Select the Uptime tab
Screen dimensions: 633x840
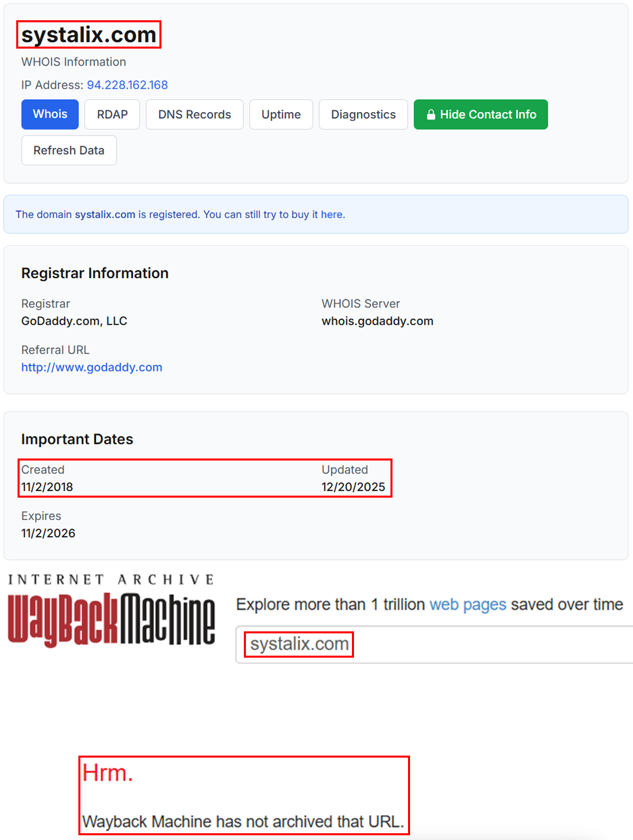tap(281, 115)
